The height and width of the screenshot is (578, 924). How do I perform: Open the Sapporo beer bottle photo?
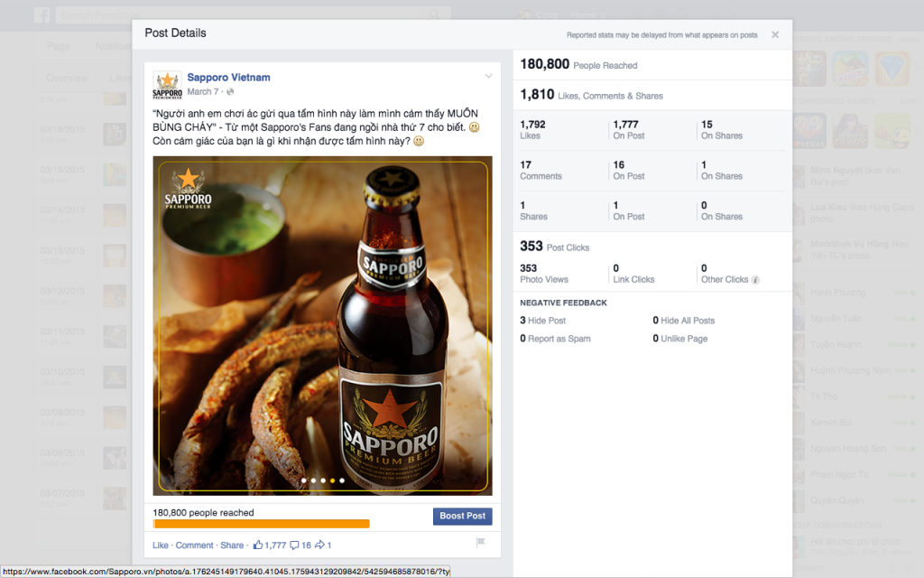coord(322,325)
